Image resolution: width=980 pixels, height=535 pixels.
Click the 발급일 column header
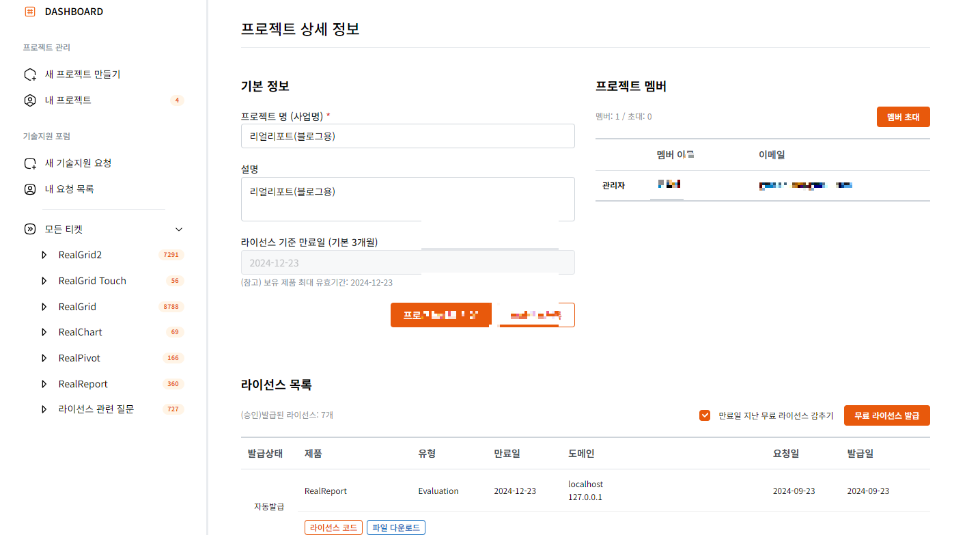(x=860, y=453)
